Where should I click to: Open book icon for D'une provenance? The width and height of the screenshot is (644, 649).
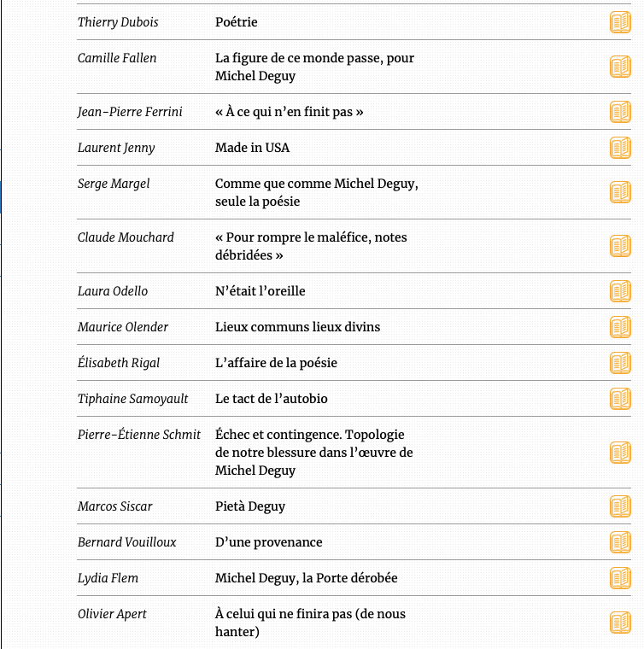tap(620, 542)
